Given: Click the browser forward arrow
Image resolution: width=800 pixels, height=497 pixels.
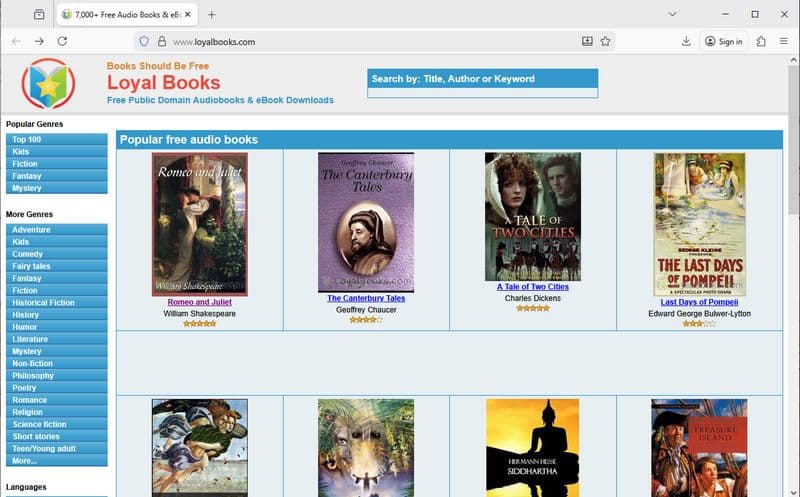Looking at the screenshot, I should click(39, 41).
